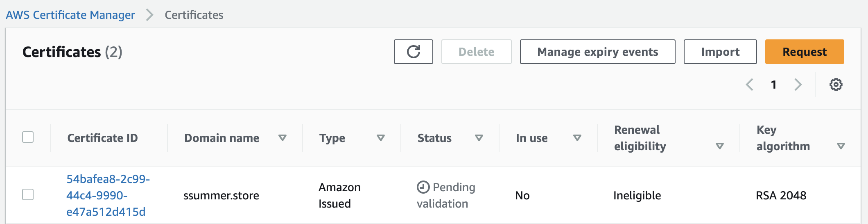The height and width of the screenshot is (224, 868).
Task: Go to next page arrow
Action: 798,85
